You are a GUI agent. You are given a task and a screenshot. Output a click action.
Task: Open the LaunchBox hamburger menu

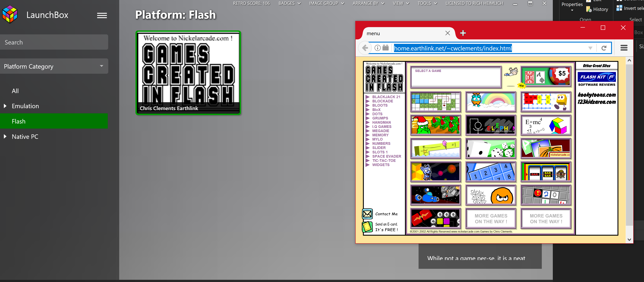pyautogui.click(x=102, y=15)
